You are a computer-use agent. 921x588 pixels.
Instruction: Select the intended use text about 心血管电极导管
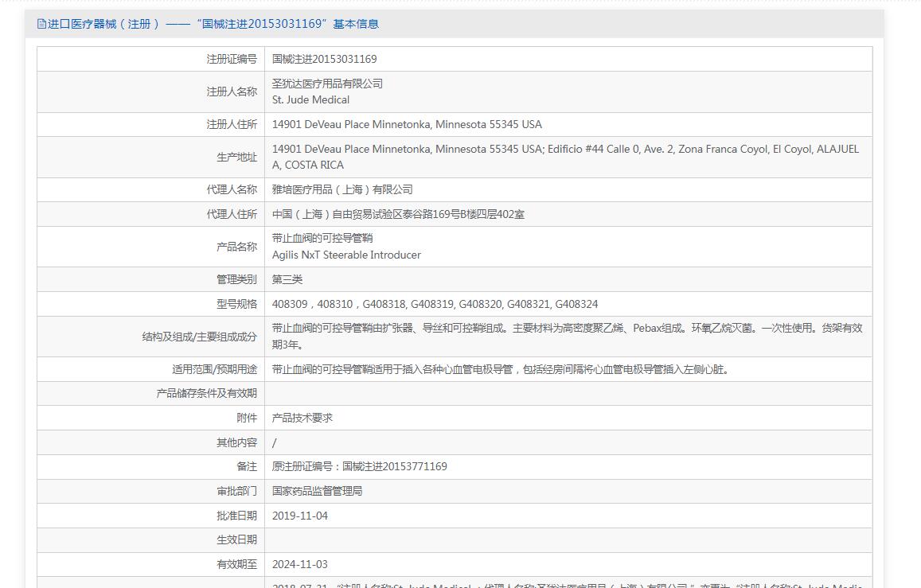501,370
